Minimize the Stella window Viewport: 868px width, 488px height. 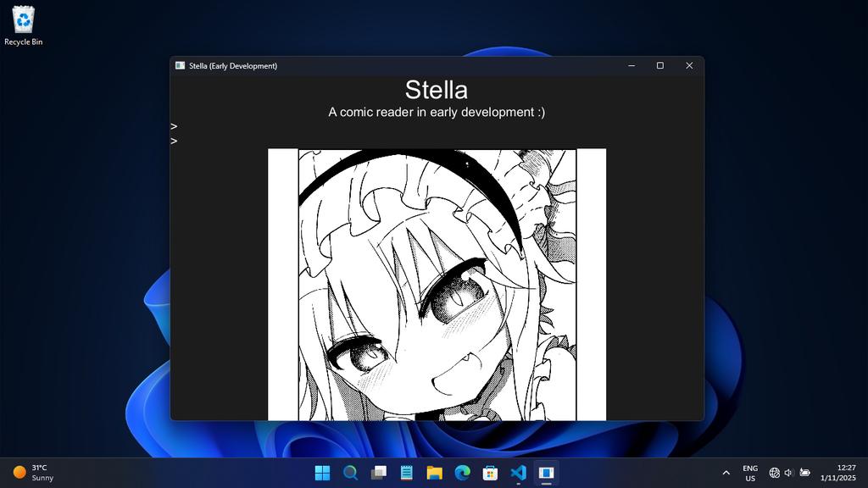pyautogui.click(x=632, y=65)
